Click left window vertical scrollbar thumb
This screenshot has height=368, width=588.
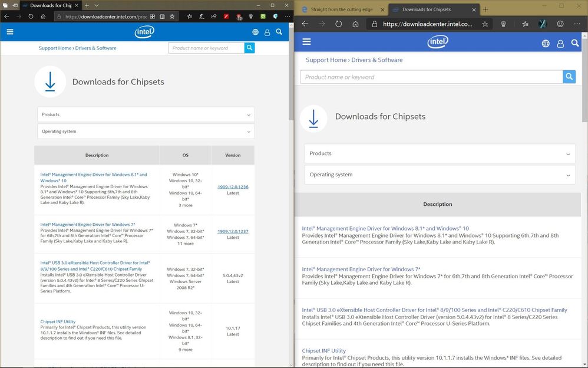[291, 74]
